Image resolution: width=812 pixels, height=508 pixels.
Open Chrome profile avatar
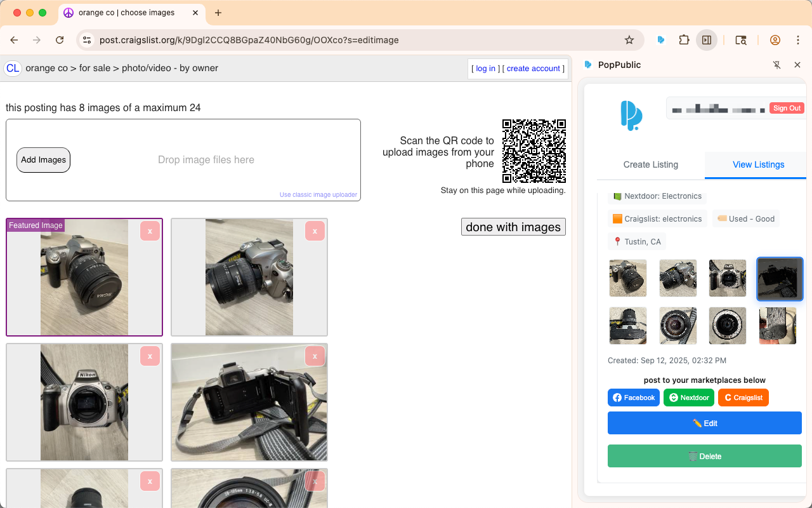tap(775, 40)
